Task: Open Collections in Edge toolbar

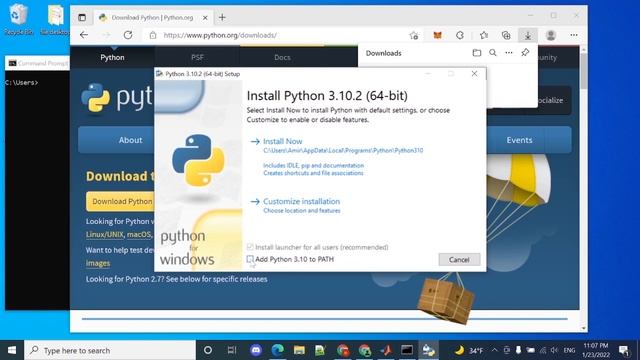Action: click(506, 36)
